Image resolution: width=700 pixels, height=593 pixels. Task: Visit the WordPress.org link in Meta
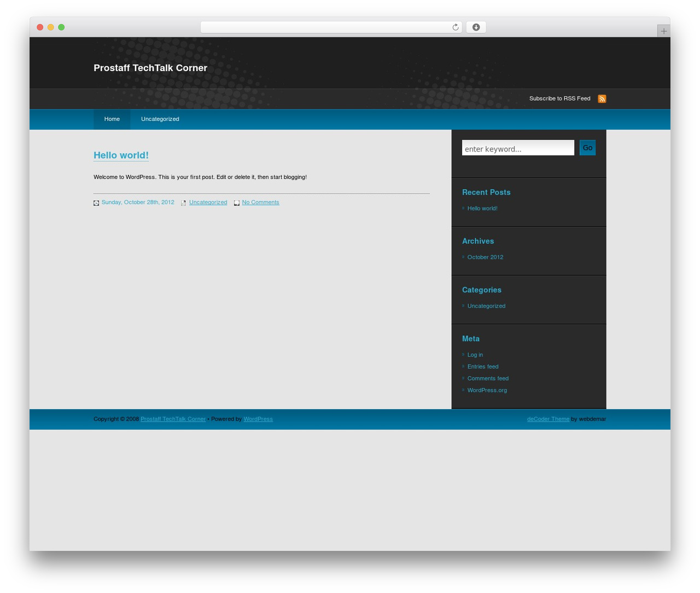[487, 390]
